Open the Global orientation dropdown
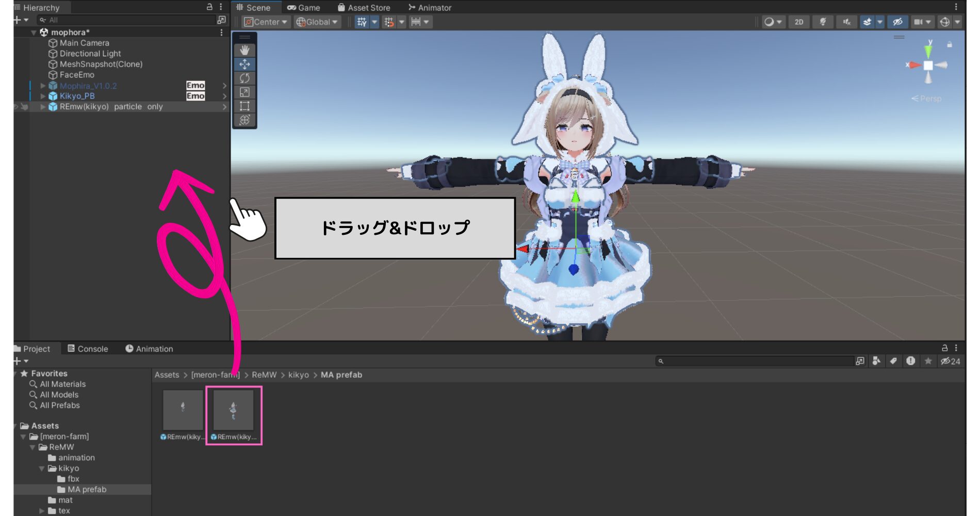Image resolution: width=980 pixels, height=516 pixels. point(316,22)
